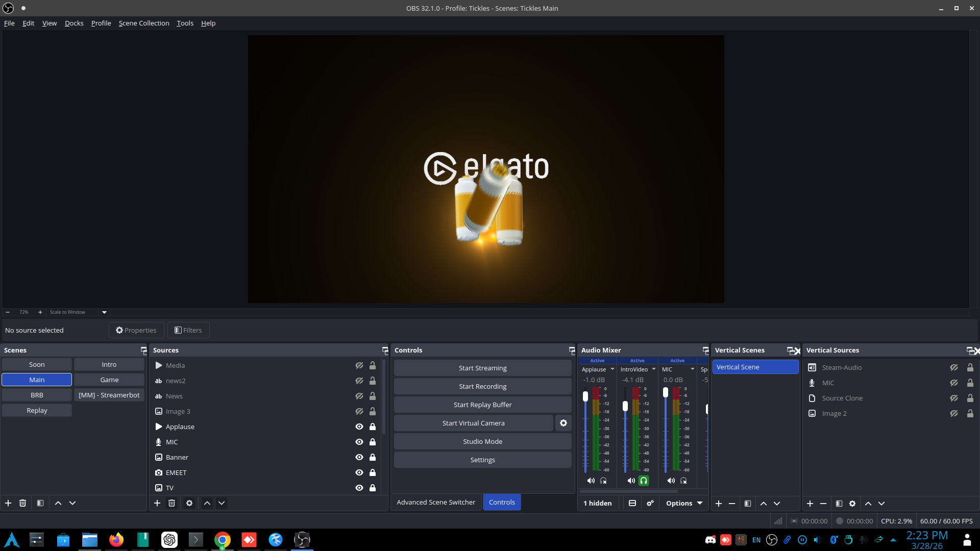Hide the Applause source

tap(359, 427)
